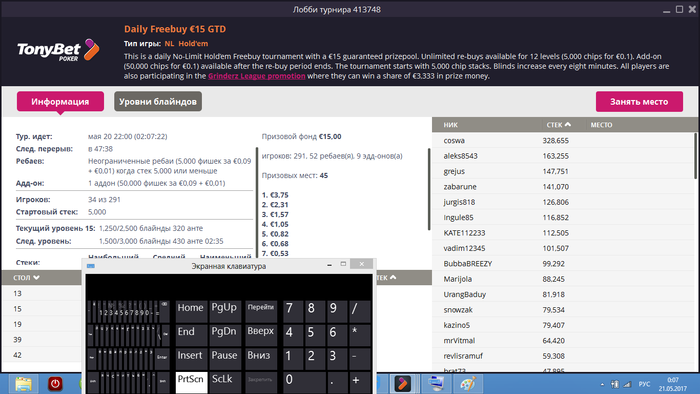Click the network tray icon
Image resolution: width=700 pixels, height=394 pixels.
click(627, 384)
